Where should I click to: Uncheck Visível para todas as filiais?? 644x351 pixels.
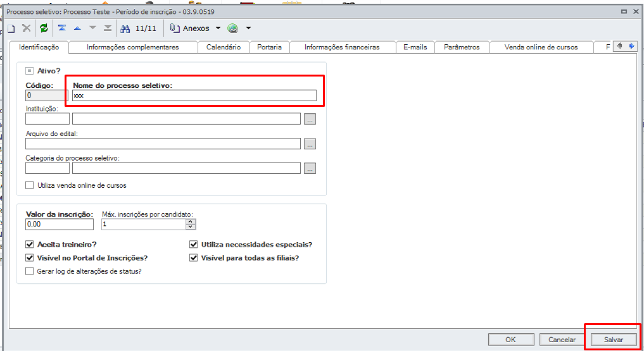tap(193, 258)
